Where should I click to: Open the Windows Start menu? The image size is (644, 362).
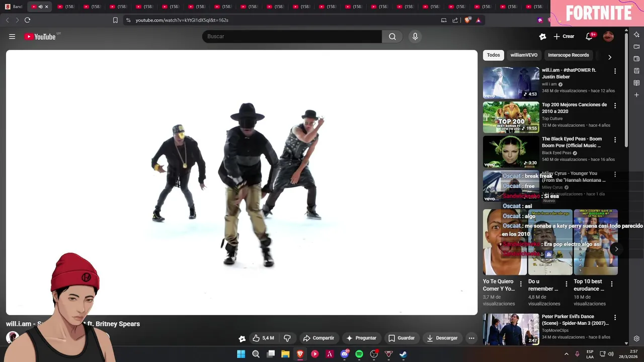point(241,354)
